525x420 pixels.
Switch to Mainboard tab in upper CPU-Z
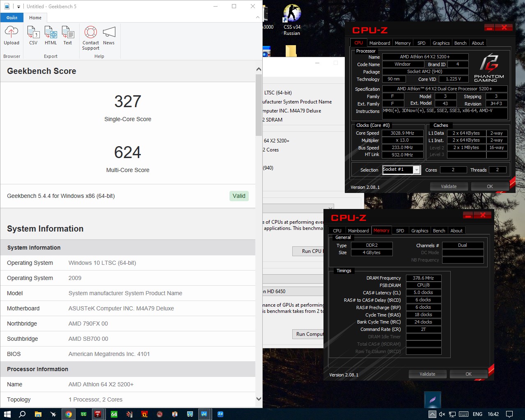pos(380,43)
